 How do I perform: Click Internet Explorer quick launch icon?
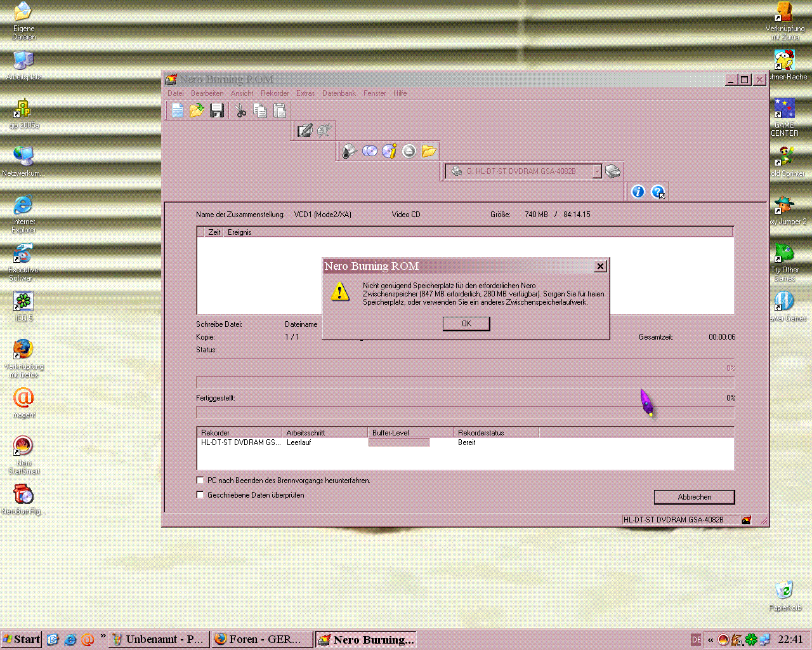[x=70, y=639]
